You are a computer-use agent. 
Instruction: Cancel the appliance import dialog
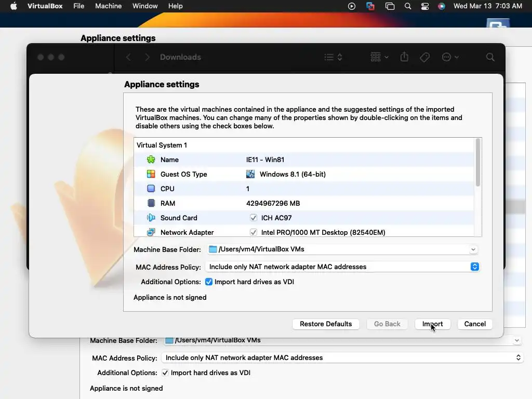coord(475,324)
